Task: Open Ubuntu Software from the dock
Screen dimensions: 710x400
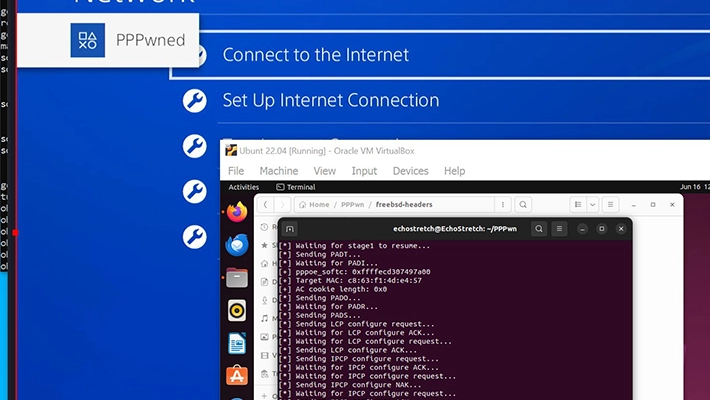Action: pos(237,376)
